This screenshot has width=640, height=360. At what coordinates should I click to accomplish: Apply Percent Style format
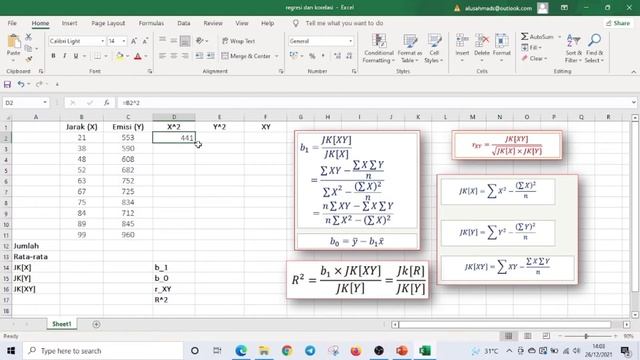point(312,56)
